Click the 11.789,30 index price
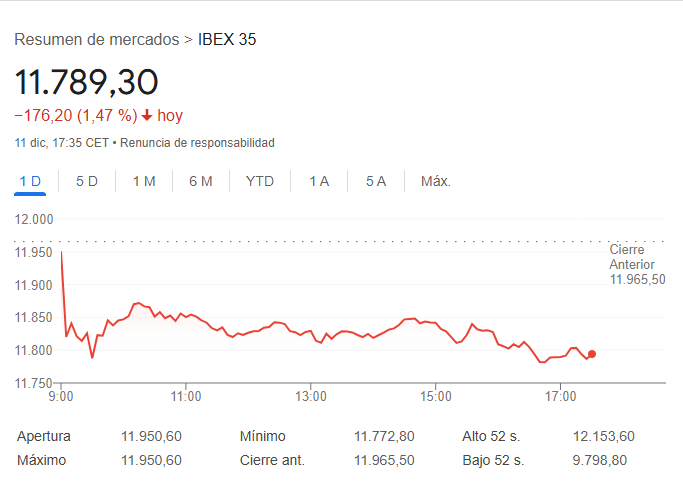The height and width of the screenshot is (488, 683). pos(86,82)
